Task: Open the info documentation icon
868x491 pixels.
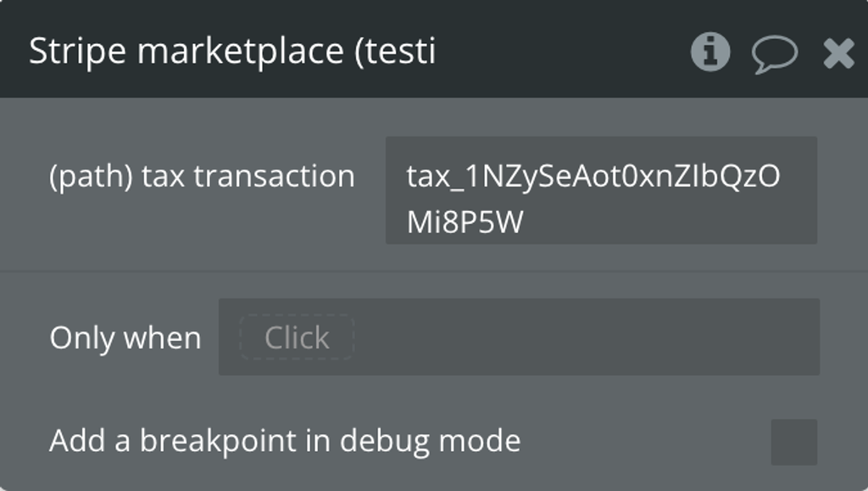Action: (x=710, y=52)
